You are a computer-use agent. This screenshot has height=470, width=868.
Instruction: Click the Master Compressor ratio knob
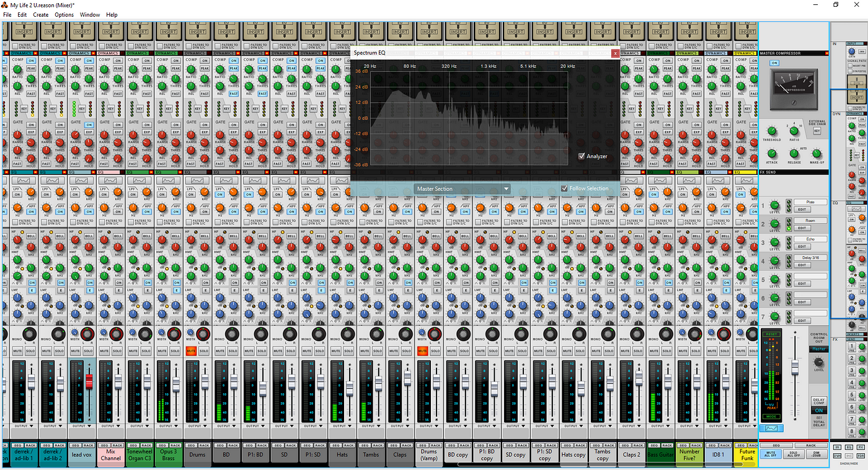[794, 131]
